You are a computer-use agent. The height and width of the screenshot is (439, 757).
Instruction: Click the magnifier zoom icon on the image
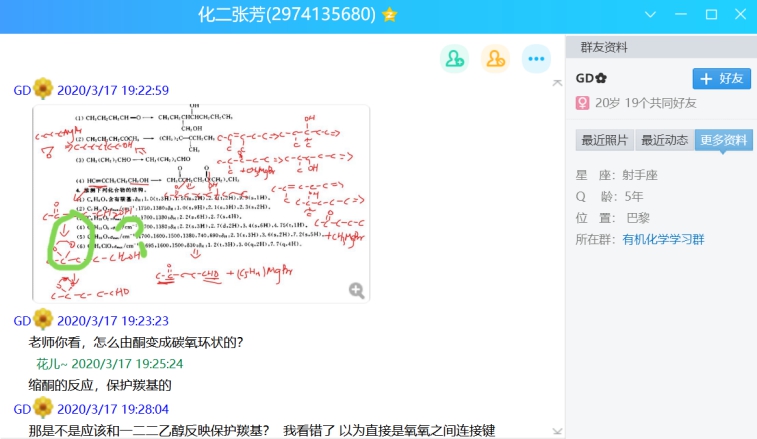click(356, 290)
